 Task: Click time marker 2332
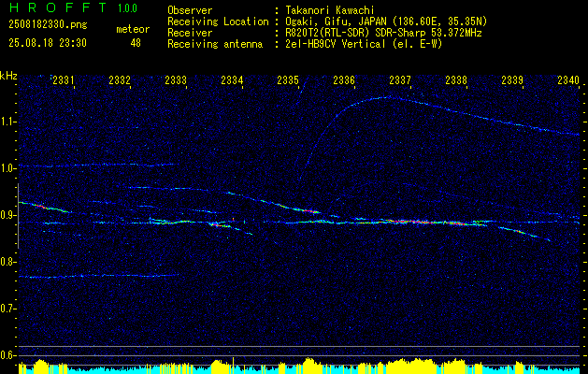(x=120, y=79)
